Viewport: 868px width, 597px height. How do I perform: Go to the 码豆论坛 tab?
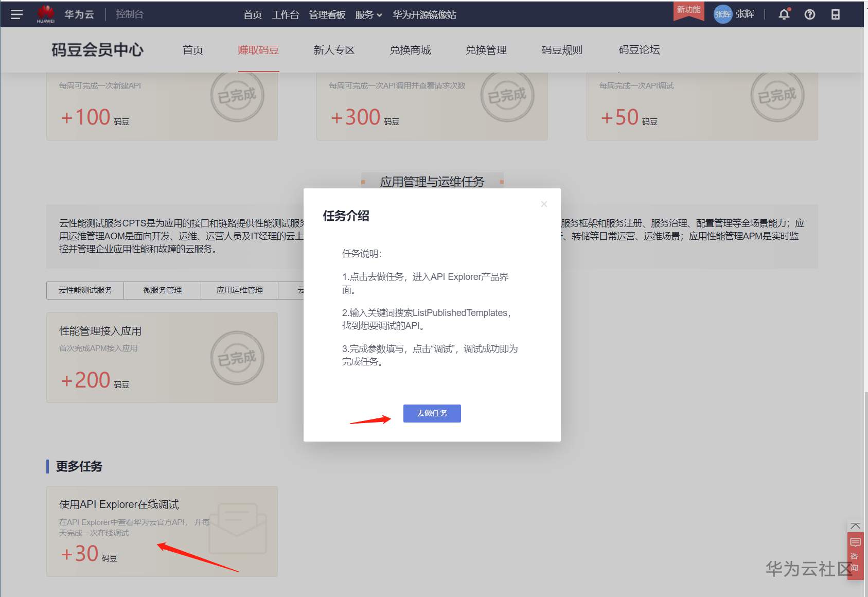(639, 50)
